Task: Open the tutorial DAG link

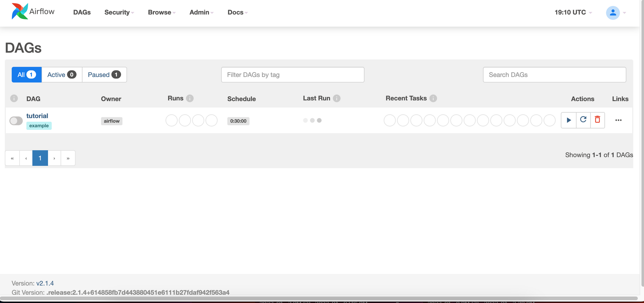Action: (x=37, y=116)
